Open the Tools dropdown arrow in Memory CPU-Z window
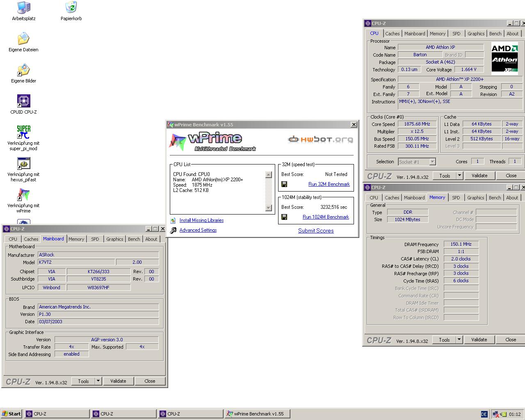Screen dimensions: 525x420 (x=459, y=340)
